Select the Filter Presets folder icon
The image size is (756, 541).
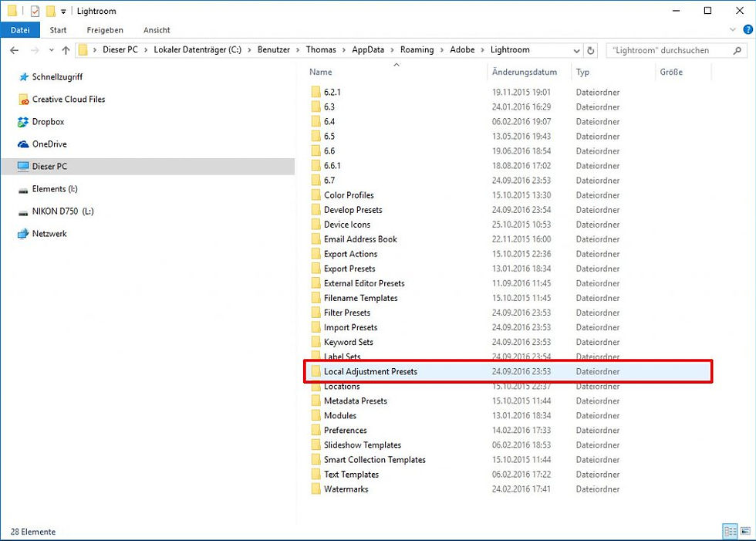click(x=316, y=313)
